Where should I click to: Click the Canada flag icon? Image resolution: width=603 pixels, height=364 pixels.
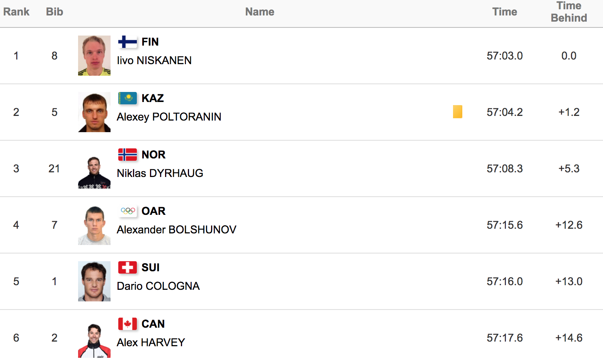click(x=128, y=324)
